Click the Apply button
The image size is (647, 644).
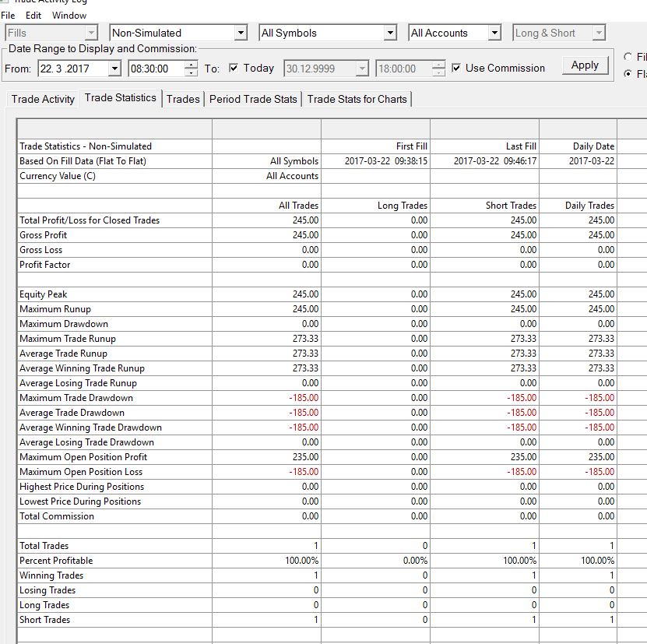[x=585, y=65]
